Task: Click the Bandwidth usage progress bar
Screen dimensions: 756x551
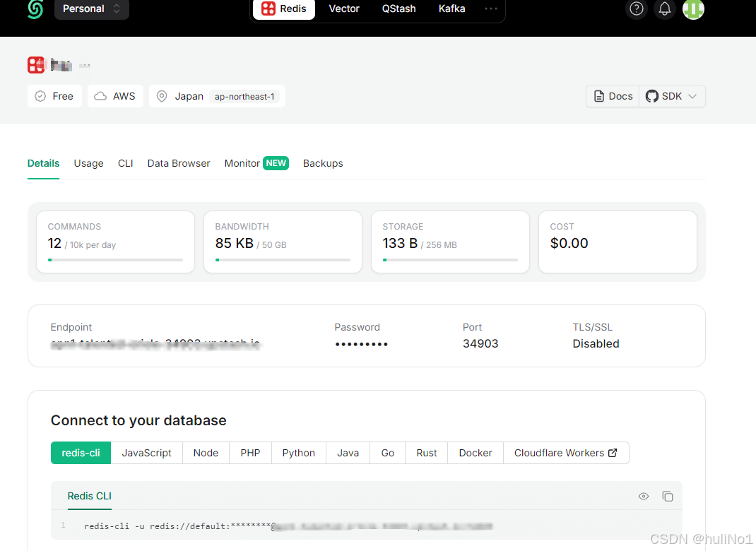Action: [x=283, y=260]
